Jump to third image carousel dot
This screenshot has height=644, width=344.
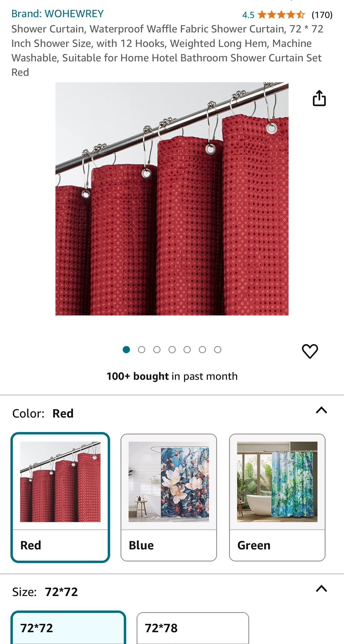[157, 350]
